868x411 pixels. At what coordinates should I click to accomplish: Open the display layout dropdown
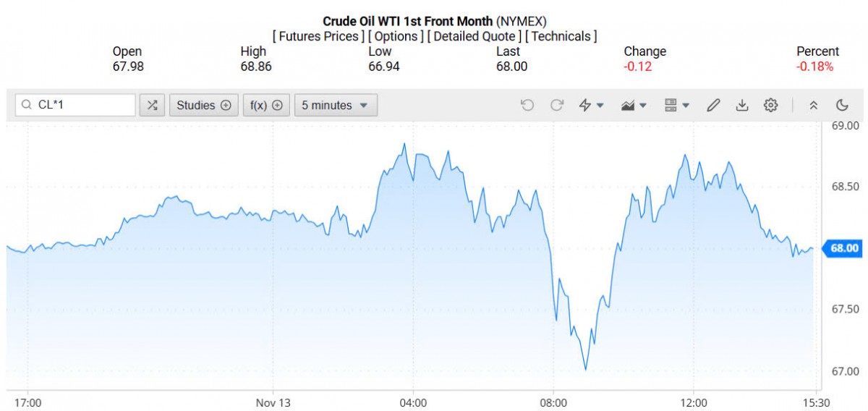point(677,105)
